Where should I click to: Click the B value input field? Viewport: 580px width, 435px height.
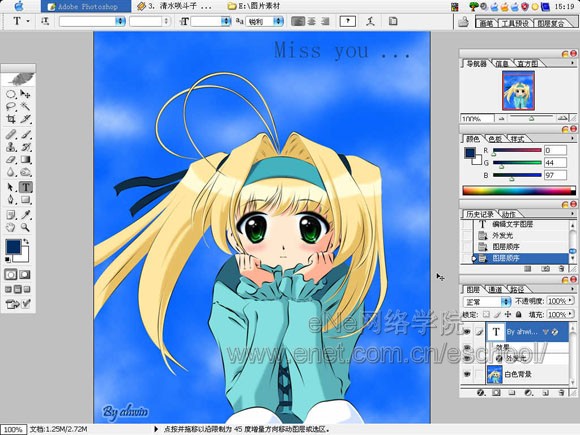click(x=555, y=175)
